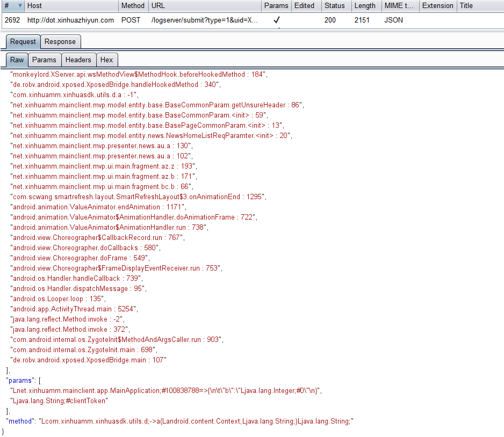Screen dimensions: 504x437
Task: Click the Title column header
Action: coord(480,6)
